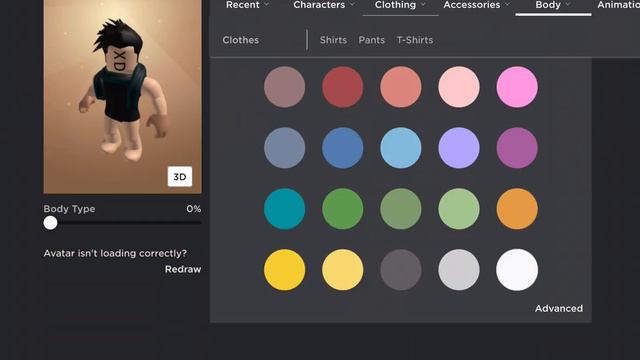Screen dimensions: 640x360
Task: Select the teal skin color
Action: click(284, 209)
